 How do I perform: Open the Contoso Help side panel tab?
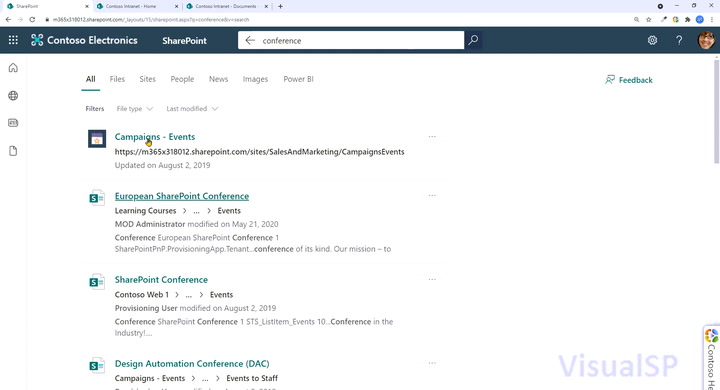tap(711, 358)
